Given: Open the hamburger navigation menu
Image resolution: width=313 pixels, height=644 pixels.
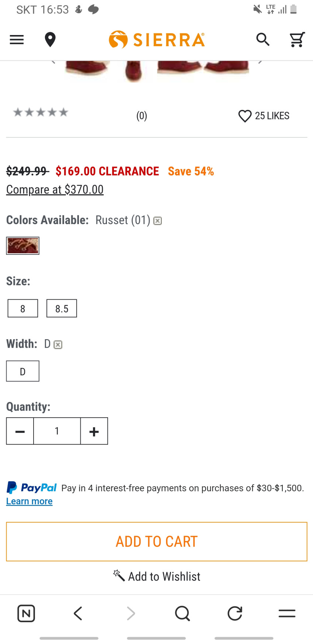Looking at the screenshot, I should [17, 39].
